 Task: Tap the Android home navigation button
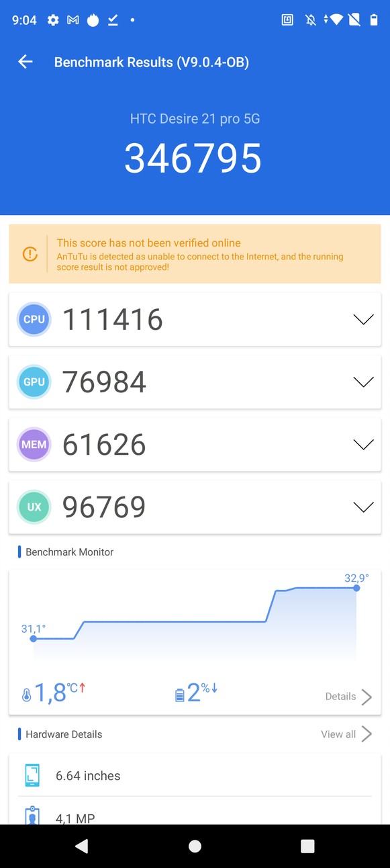(195, 847)
